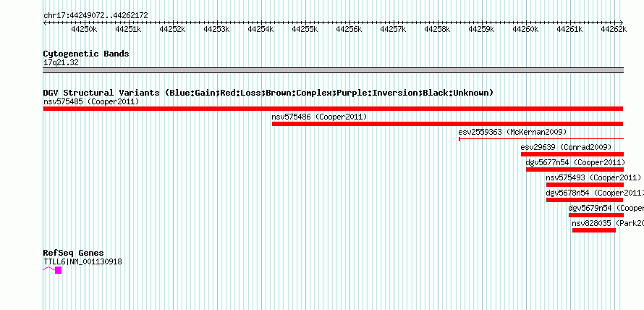Click the 44251k ruler position label
This screenshot has width=644, height=310.
(x=128, y=30)
